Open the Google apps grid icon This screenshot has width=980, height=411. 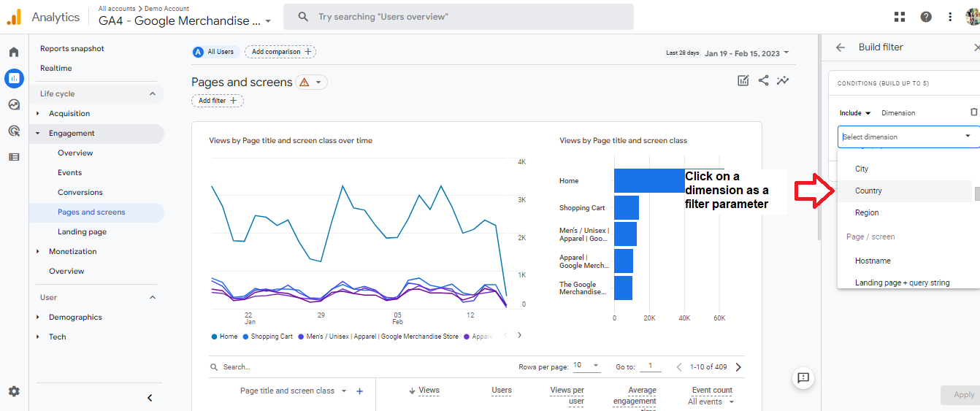[x=900, y=17]
